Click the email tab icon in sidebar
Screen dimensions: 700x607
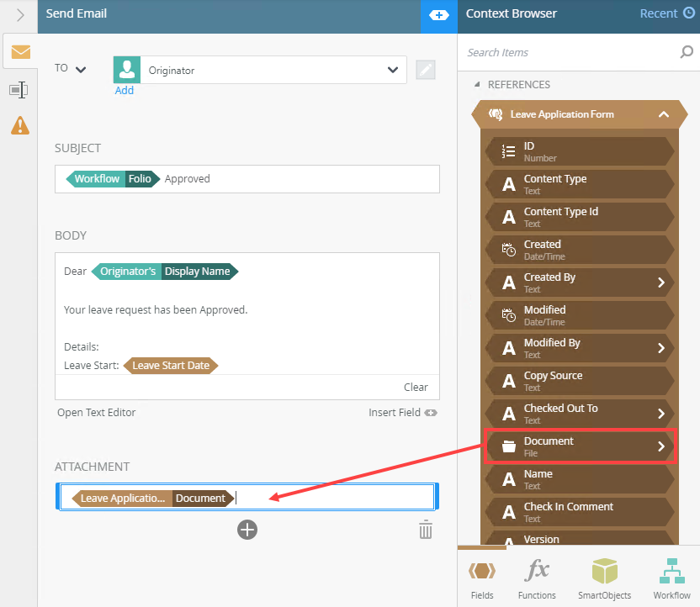click(20, 52)
